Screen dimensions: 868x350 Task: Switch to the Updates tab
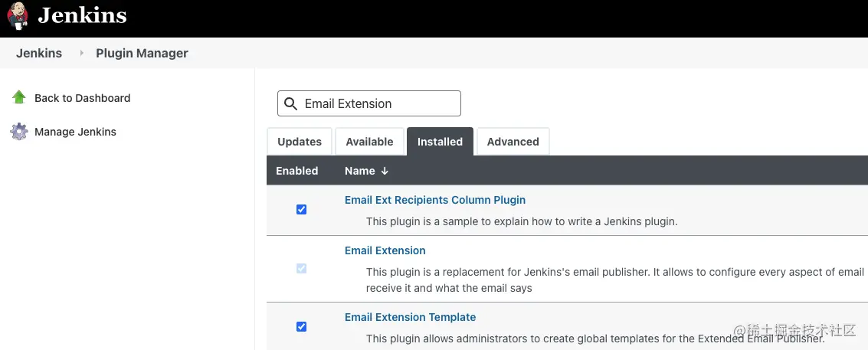click(300, 142)
